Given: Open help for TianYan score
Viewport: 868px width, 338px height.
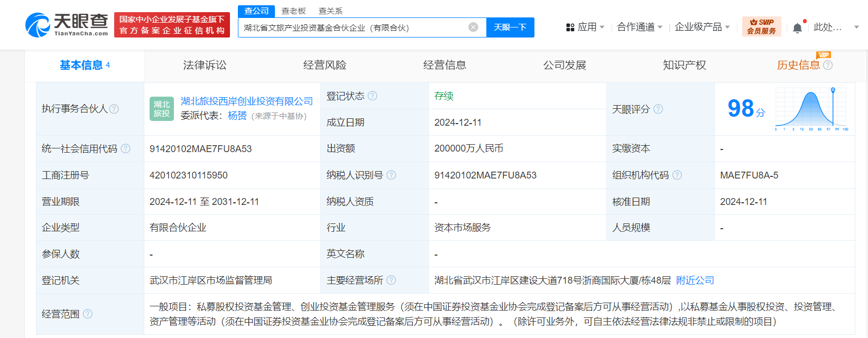Looking at the screenshot, I should click(658, 109).
